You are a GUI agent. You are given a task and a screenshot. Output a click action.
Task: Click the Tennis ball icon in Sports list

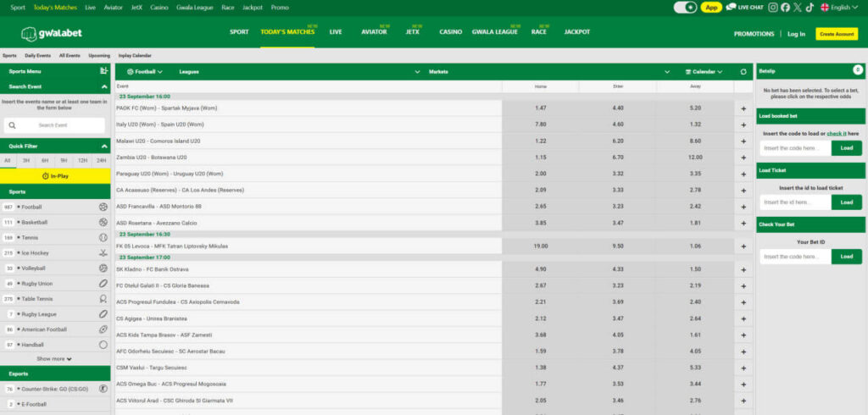tap(103, 237)
